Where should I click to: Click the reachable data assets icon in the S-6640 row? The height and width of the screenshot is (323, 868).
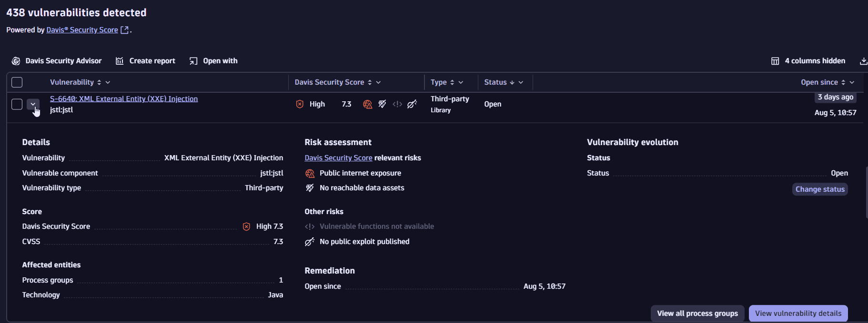pyautogui.click(x=382, y=104)
